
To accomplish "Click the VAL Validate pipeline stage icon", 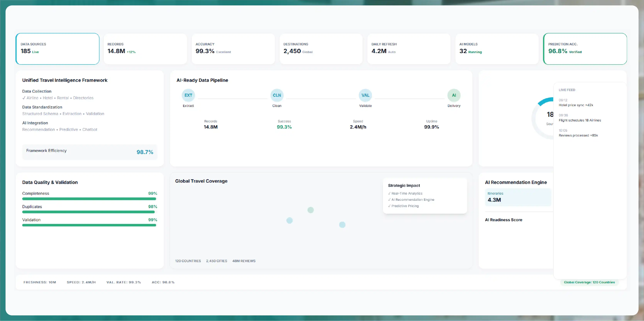I will (x=365, y=95).
